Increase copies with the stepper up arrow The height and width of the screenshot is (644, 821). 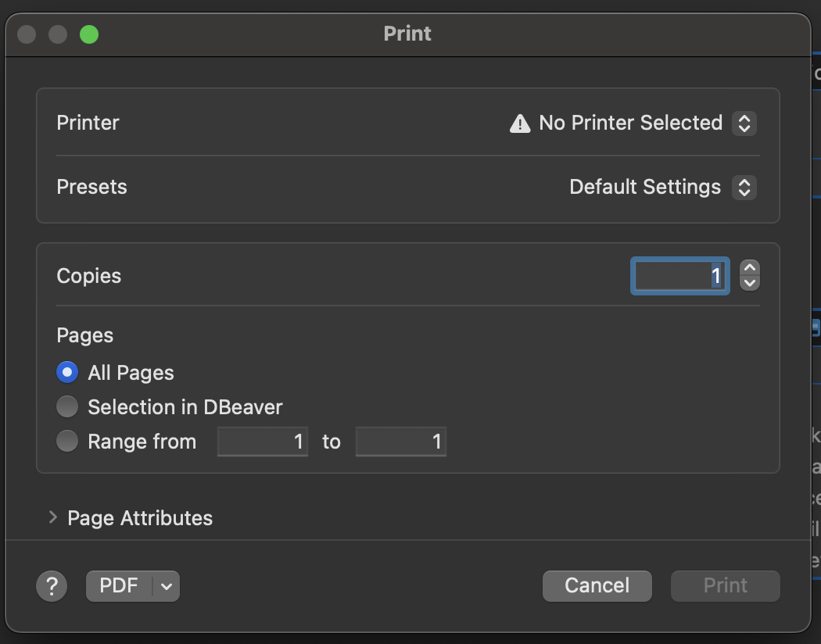point(750,268)
